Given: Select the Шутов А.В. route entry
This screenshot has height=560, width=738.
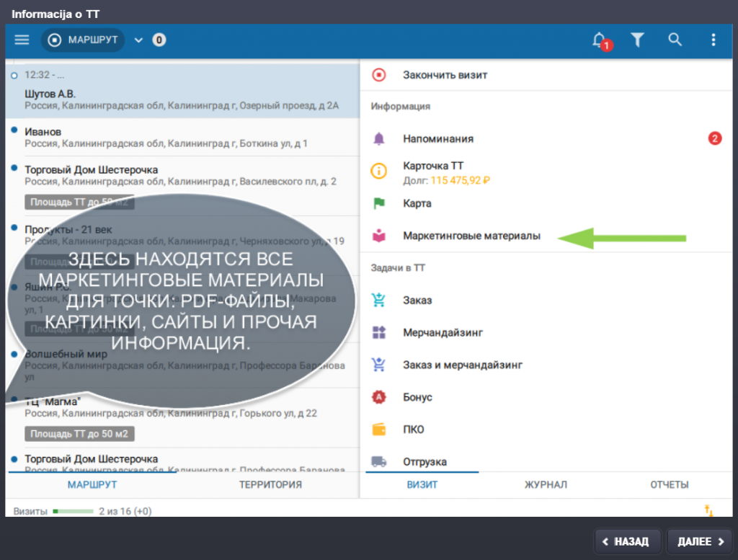Looking at the screenshot, I should click(182, 92).
